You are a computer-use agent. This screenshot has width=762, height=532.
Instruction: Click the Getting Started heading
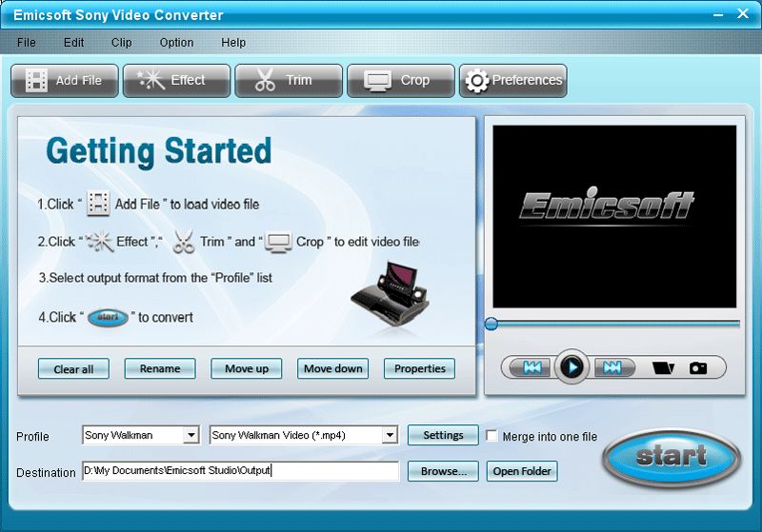click(x=159, y=151)
